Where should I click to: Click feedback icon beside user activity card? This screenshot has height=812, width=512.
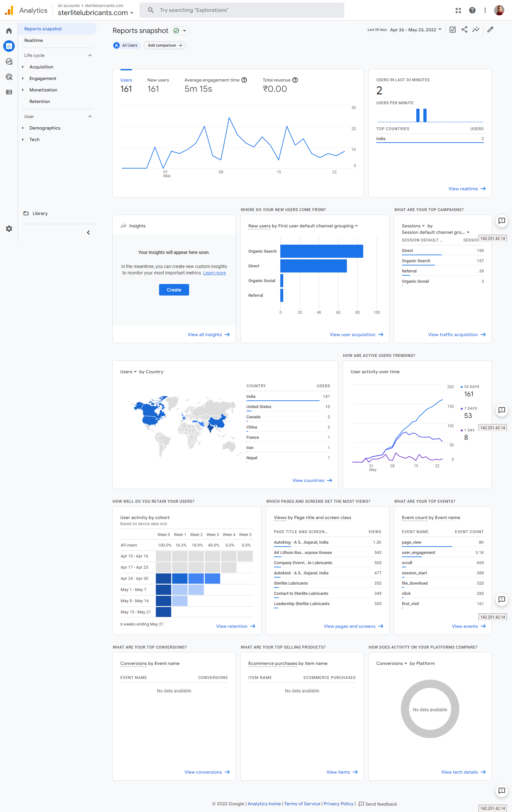pos(501,410)
